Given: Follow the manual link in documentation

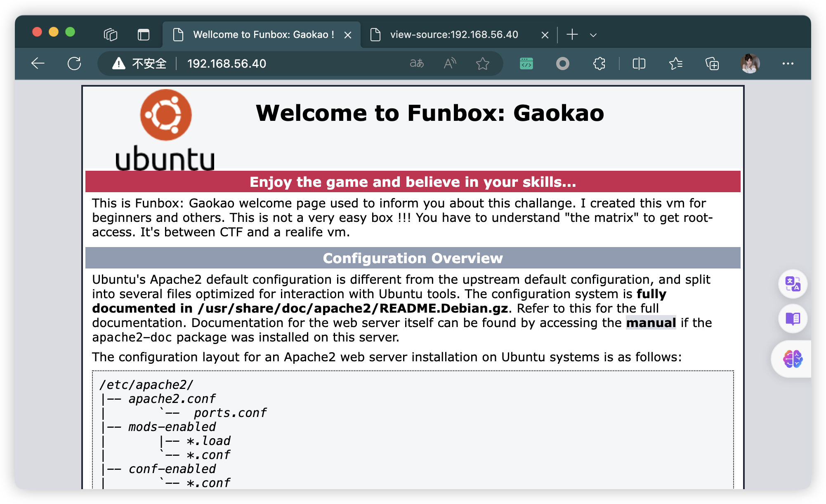Looking at the screenshot, I should [x=651, y=323].
